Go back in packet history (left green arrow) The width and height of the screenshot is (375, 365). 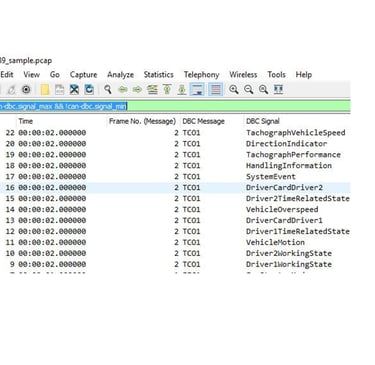123,89
